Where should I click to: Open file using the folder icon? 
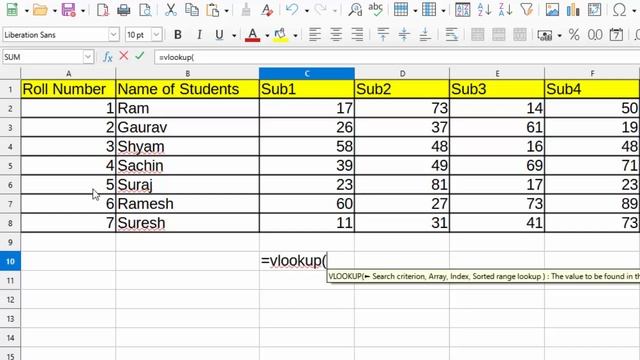(x=40, y=9)
